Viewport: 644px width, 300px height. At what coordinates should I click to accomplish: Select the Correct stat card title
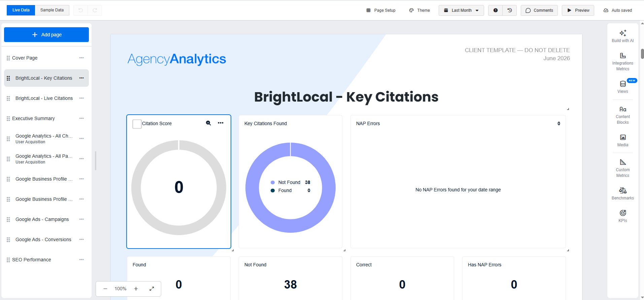click(x=364, y=265)
